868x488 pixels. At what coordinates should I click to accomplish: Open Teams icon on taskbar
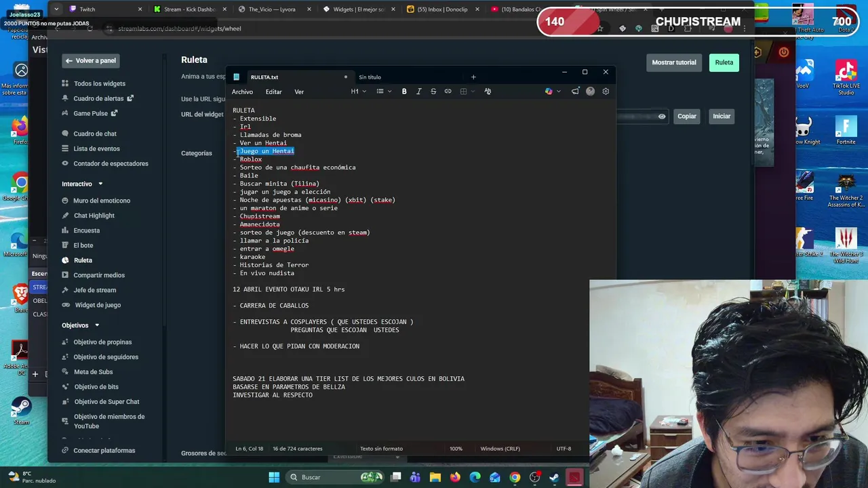click(415, 477)
